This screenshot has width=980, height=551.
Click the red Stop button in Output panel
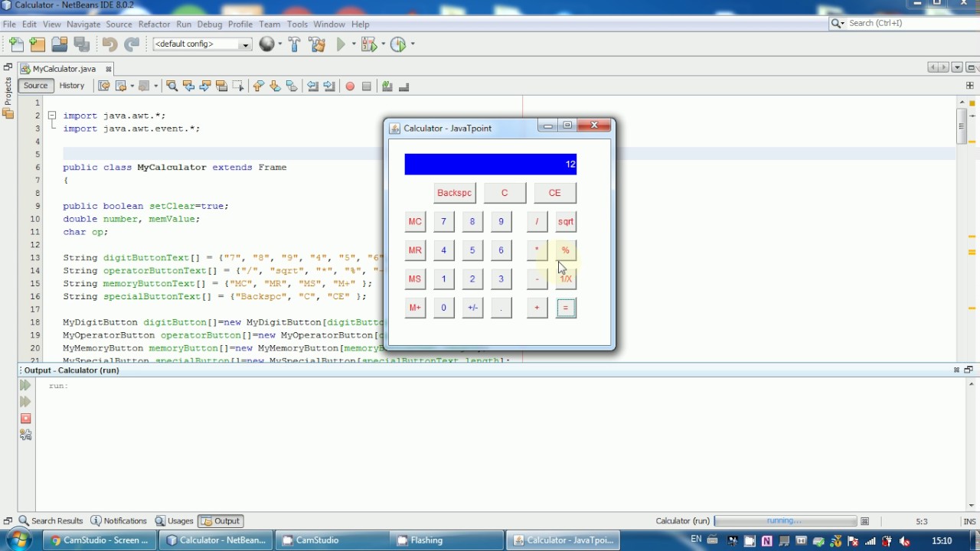(x=25, y=419)
